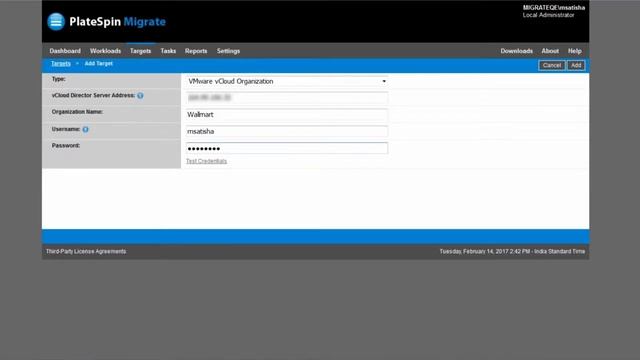The image size is (640, 360).
Task: Click the info icon next to Username
Action: (86, 129)
